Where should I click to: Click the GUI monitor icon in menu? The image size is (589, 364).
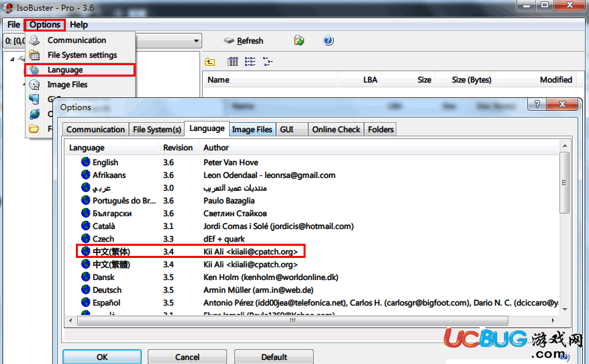34,99
